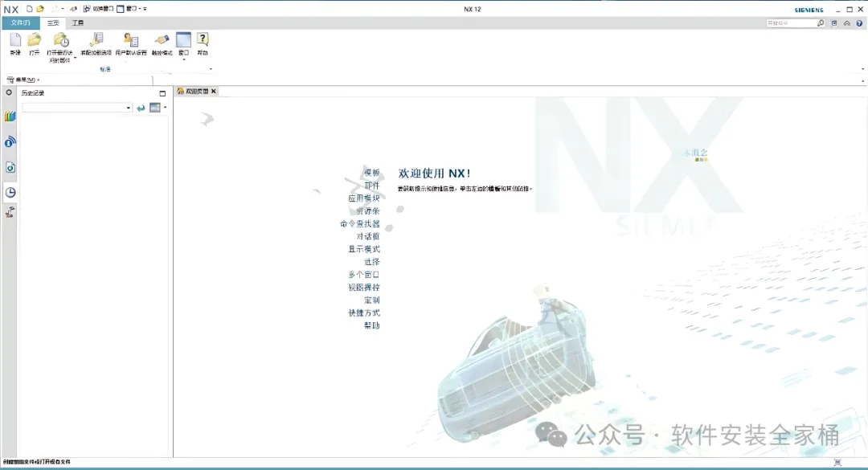Open Assembly Load Options (装配加载选项)
Viewport: 868px width, 470px height.
point(96,43)
